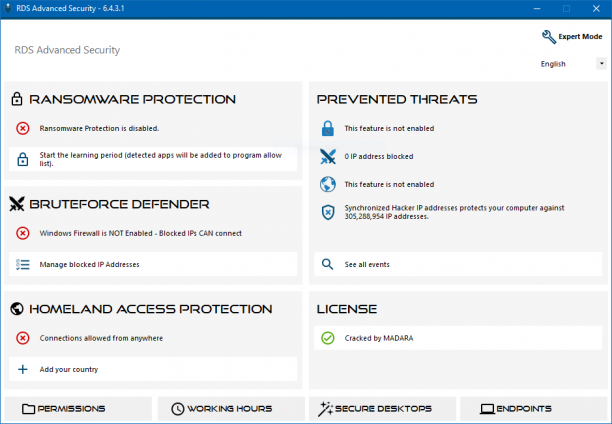Click the Endpoints laptop icon
This screenshot has height=424, width=612.
point(487,409)
